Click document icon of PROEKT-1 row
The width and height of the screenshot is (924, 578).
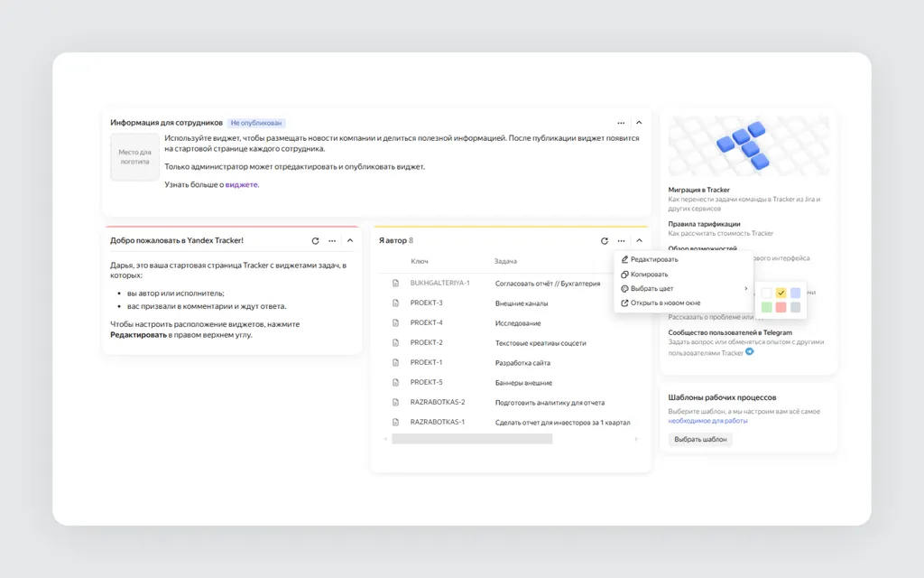(395, 363)
